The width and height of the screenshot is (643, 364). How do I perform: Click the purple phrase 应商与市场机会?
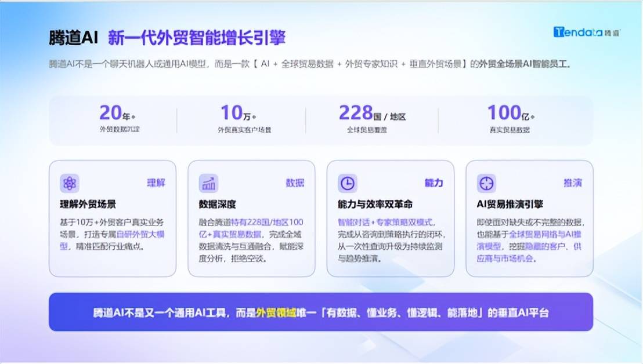[506, 259]
